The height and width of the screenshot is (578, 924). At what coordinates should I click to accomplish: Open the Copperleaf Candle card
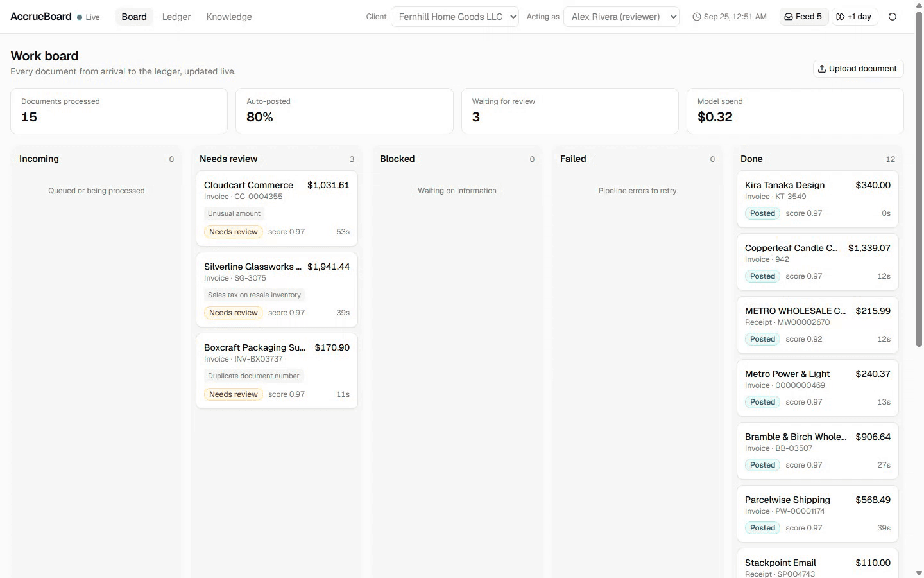coord(817,262)
